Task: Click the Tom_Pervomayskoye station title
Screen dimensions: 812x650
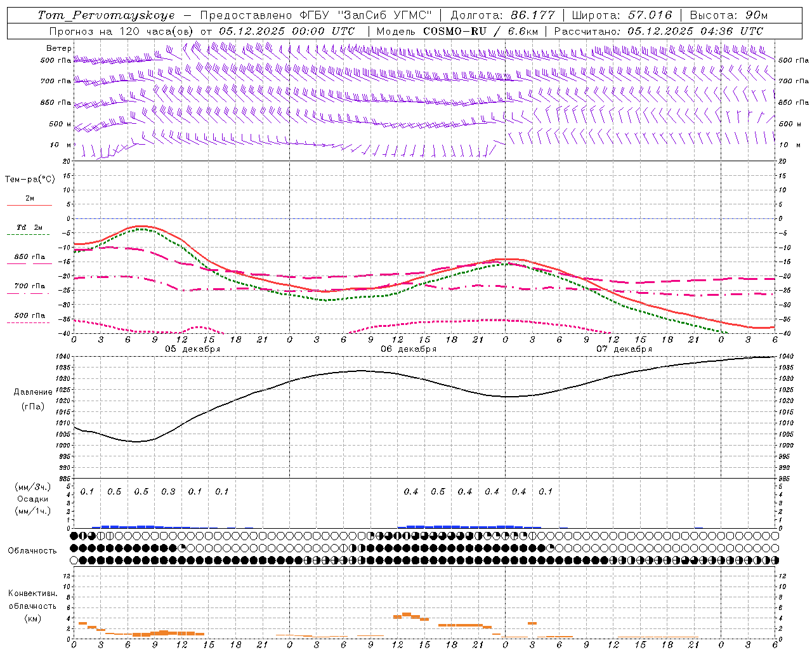Action: coord(105,15)
